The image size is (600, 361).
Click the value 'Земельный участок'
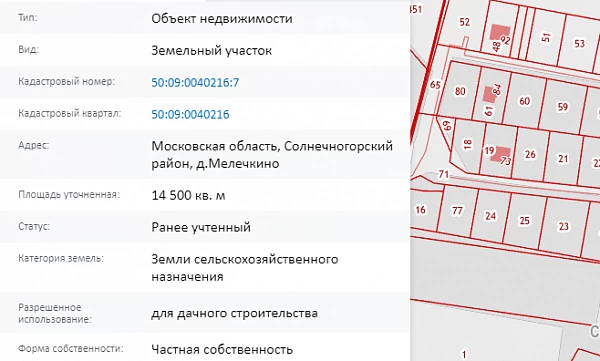(x=212, y=51)
